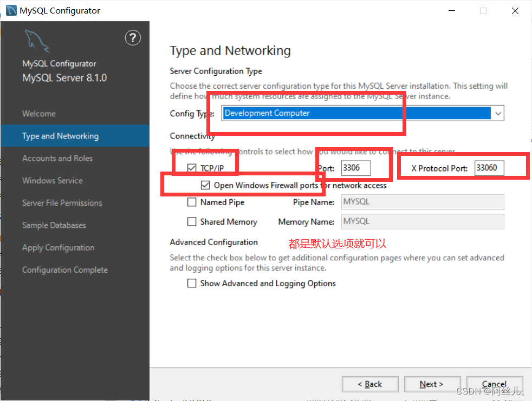
Task: Click the Next button
Action: [x=432, y=384]
